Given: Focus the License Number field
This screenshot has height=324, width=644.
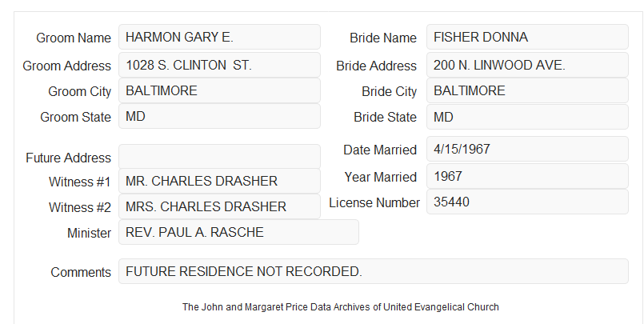Looking at the screenshot, I should click(x=527, y=202).
